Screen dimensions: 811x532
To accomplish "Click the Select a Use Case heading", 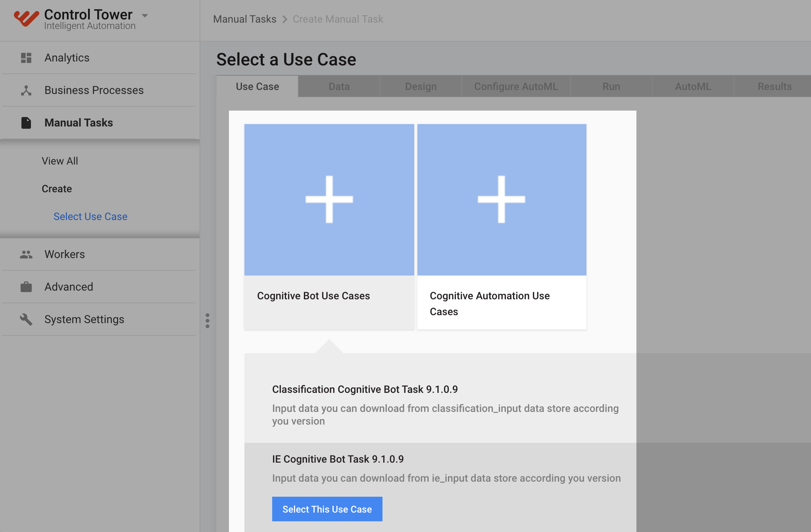I will (x=286, y=59).
